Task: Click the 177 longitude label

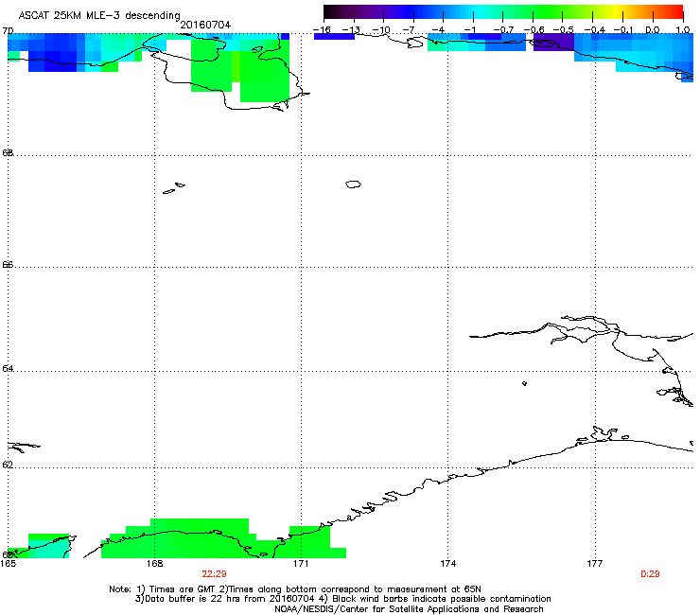Action: 595,564
